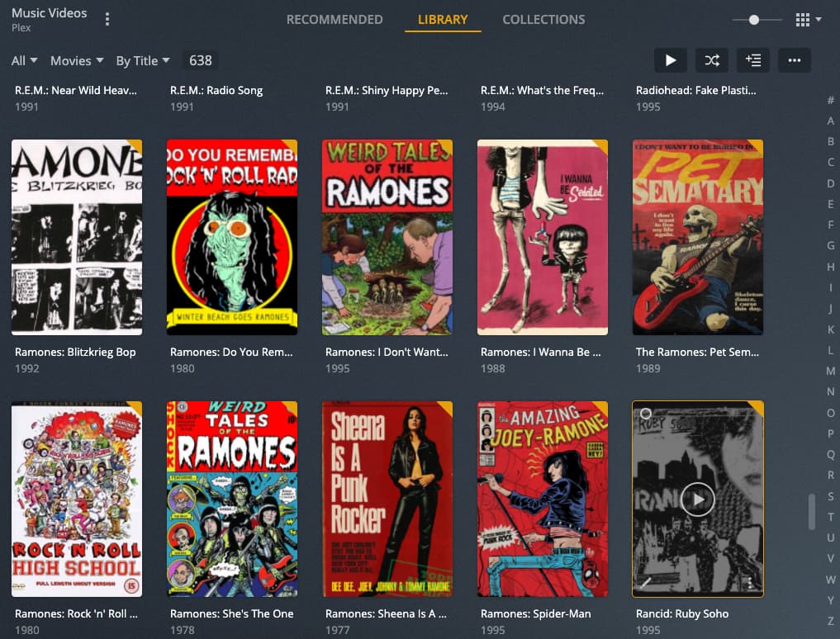Open I Wanna Be Sedated poster
Image resolution: width=840 pixels, height=639 pixels.
[543, 237]
